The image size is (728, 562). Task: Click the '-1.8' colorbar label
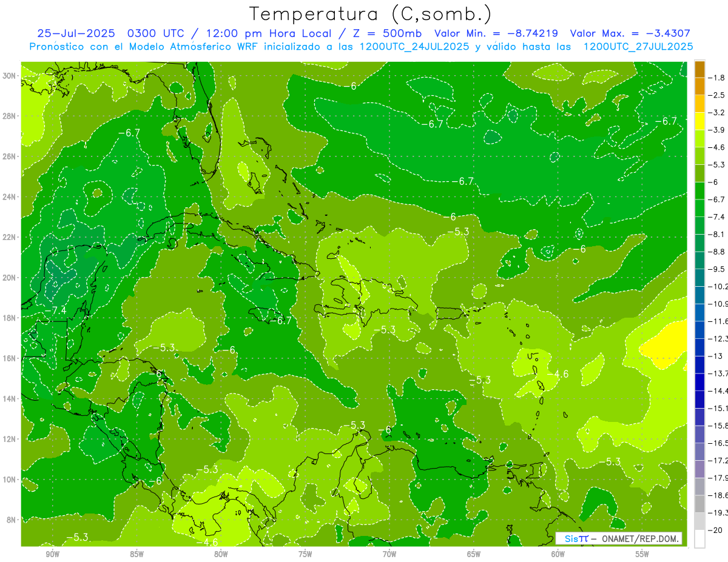pyautogui.click(x=717, y=78)
